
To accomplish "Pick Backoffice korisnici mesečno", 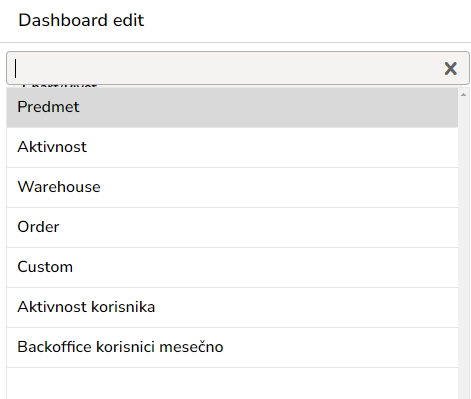I will point(232,347).
